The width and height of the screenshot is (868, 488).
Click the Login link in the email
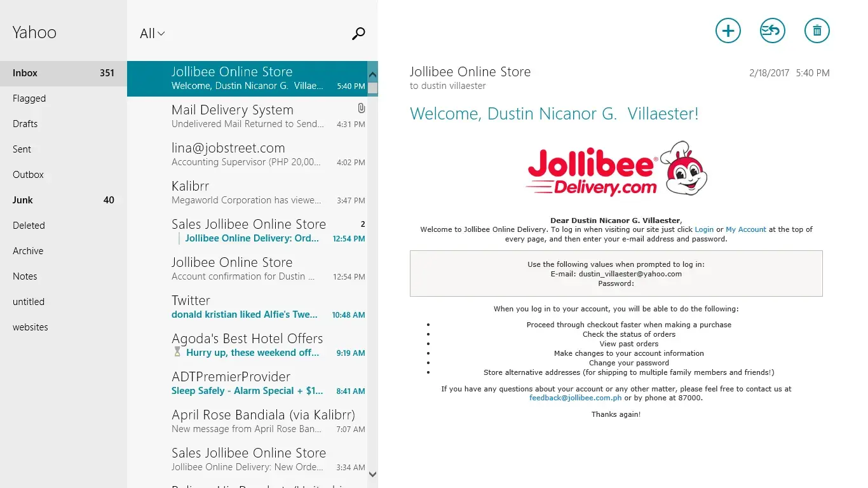[x=704, y=229]
